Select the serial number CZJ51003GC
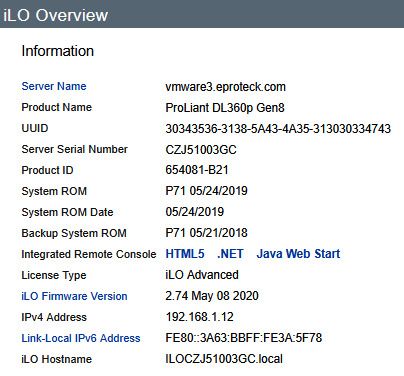This screenshot has height=376, width=404. [x=201, y=150]
